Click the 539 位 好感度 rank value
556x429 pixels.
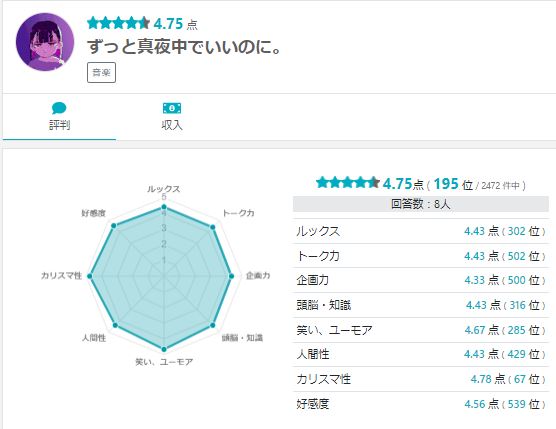[524, 404]
